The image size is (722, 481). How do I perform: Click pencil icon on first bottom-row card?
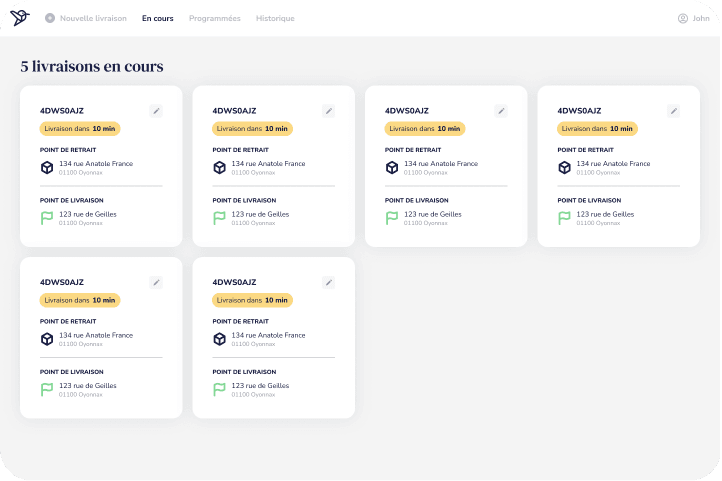point(156,283)
